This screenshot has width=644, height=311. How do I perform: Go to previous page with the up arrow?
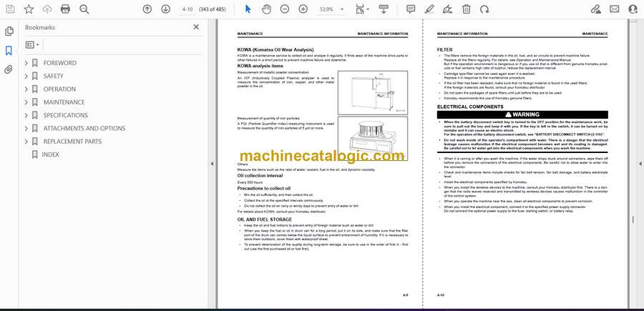pyautogui.click(x=147, y=9)
